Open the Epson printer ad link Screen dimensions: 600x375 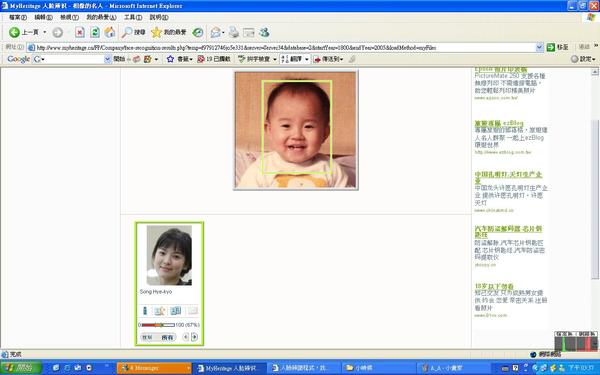click(x=501, y=70)
